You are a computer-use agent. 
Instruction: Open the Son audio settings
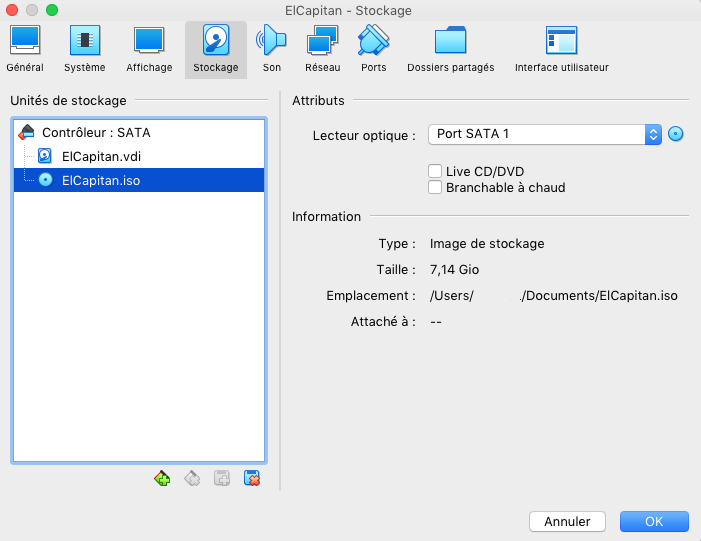[x=271, y=49]
